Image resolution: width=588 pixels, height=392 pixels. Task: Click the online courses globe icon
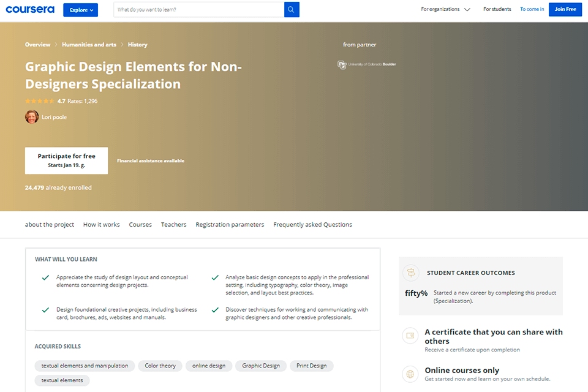pos(410,374)
